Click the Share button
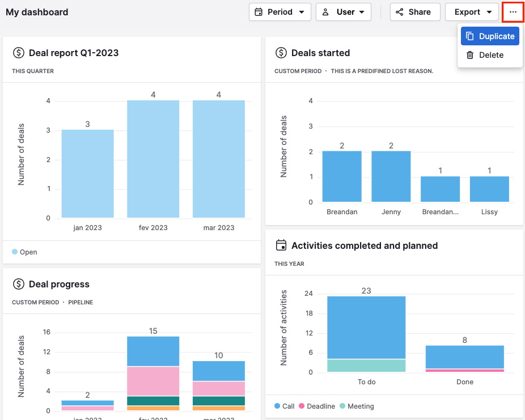The width and height of the screenshot is (525, 420). coord(415,11)
